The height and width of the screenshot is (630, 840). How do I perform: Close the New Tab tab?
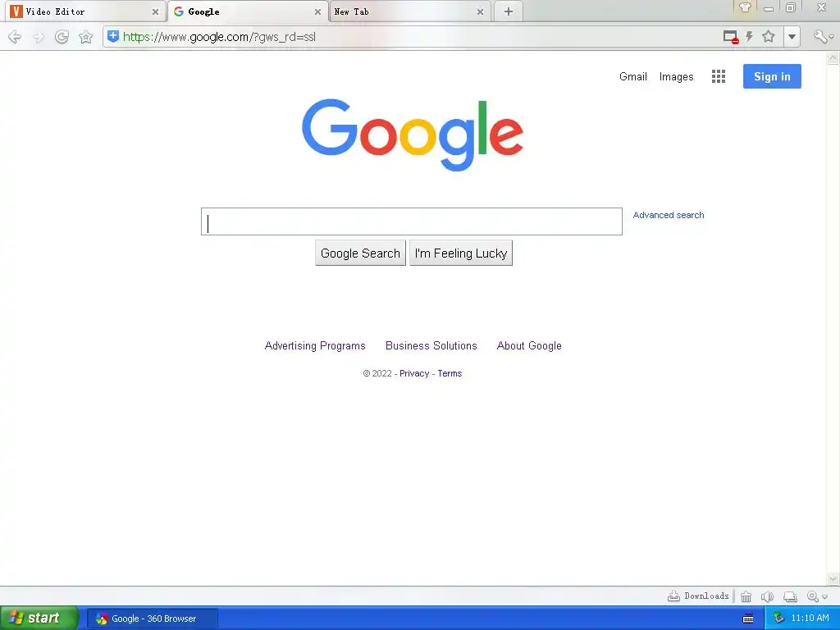(x=480, y=11)
